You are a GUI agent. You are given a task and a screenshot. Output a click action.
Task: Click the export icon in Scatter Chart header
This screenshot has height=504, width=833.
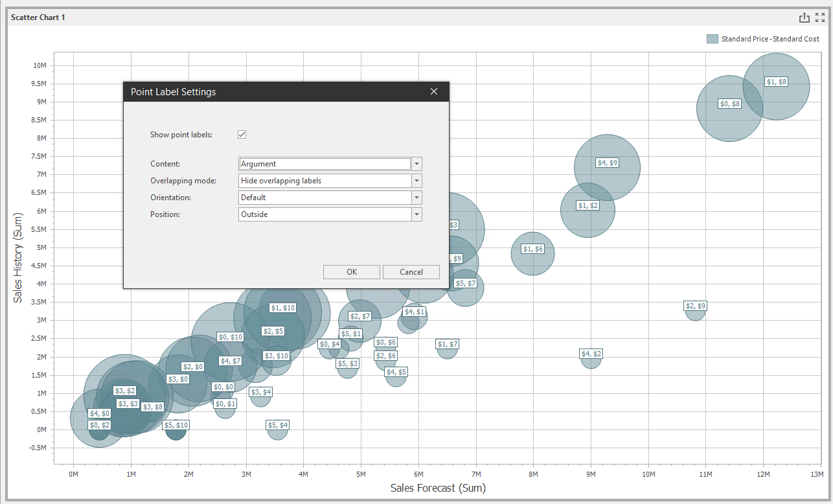(x=804, y=17)
